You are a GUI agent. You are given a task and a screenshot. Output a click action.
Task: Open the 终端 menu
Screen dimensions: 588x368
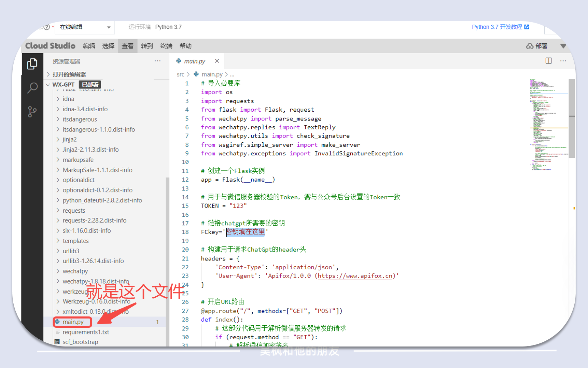(166, 46)
